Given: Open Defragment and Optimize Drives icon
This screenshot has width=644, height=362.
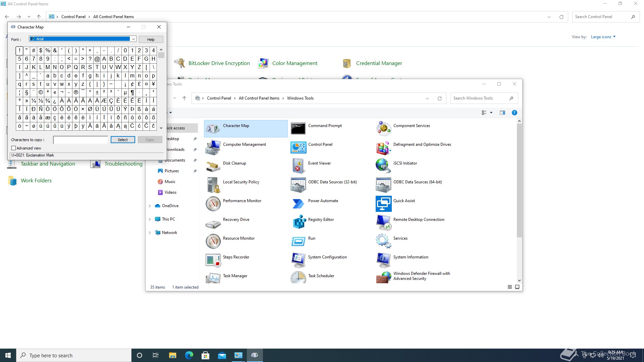Looking at the screenshot, I should [x=383, y=147].
